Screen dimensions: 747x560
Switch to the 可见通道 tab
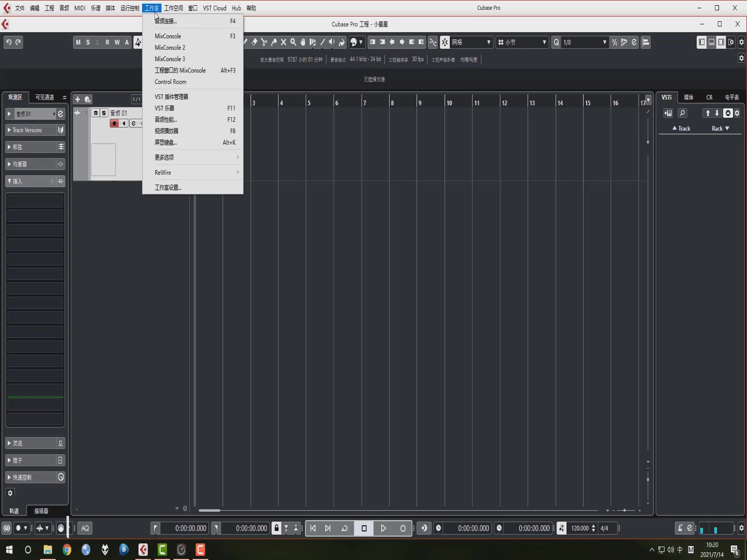(x=45, y=97)
